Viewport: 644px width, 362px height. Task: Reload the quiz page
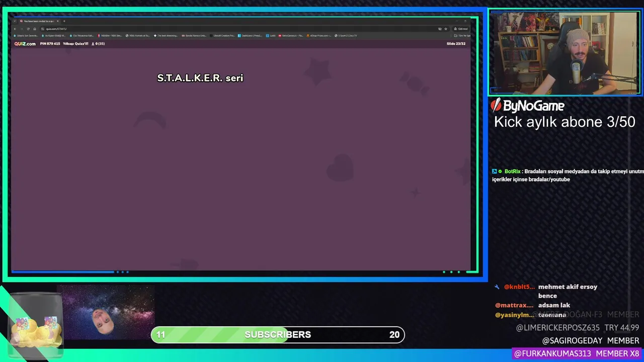(x=28, y=29)
